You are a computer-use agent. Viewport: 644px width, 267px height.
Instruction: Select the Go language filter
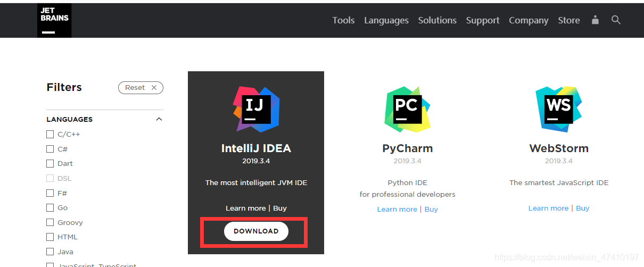(x=50, y=207)
